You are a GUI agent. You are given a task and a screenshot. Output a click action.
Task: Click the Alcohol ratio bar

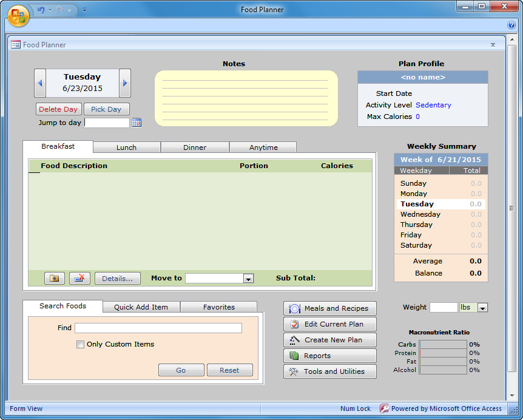(443, 370)
